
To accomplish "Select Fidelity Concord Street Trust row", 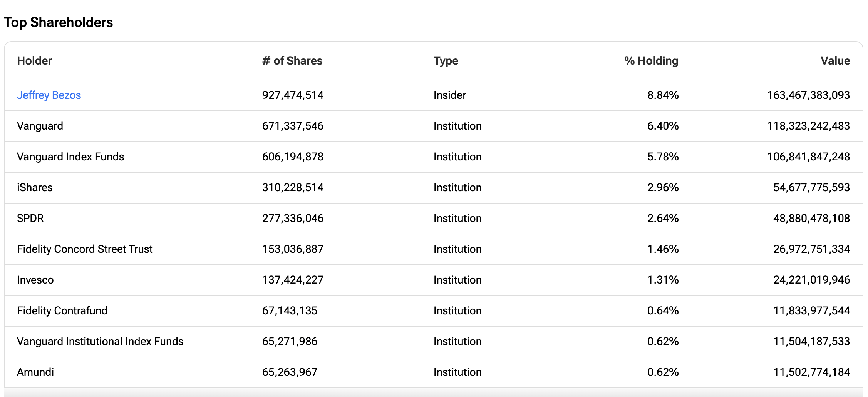I will pos(85,249).
